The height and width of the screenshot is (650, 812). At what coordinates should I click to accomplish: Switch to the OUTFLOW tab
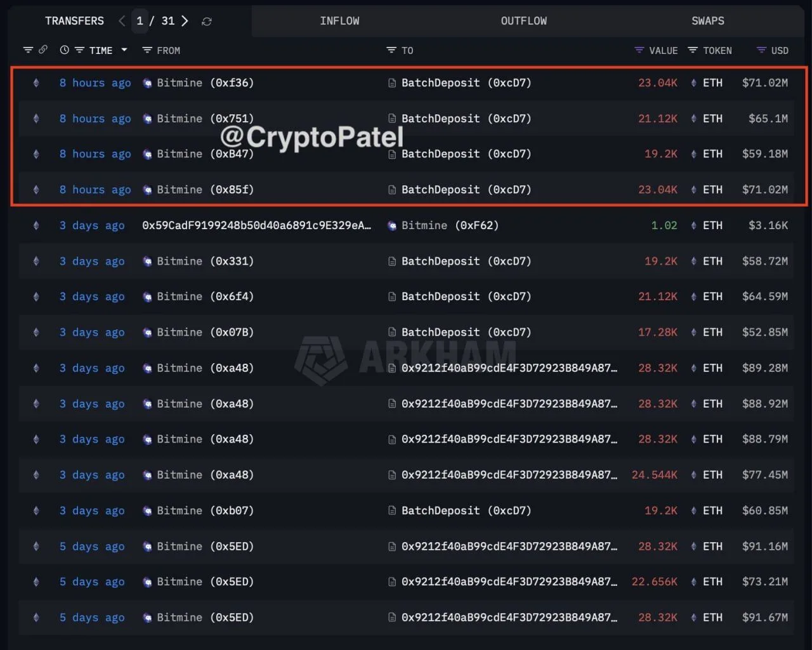coord(523,21)
